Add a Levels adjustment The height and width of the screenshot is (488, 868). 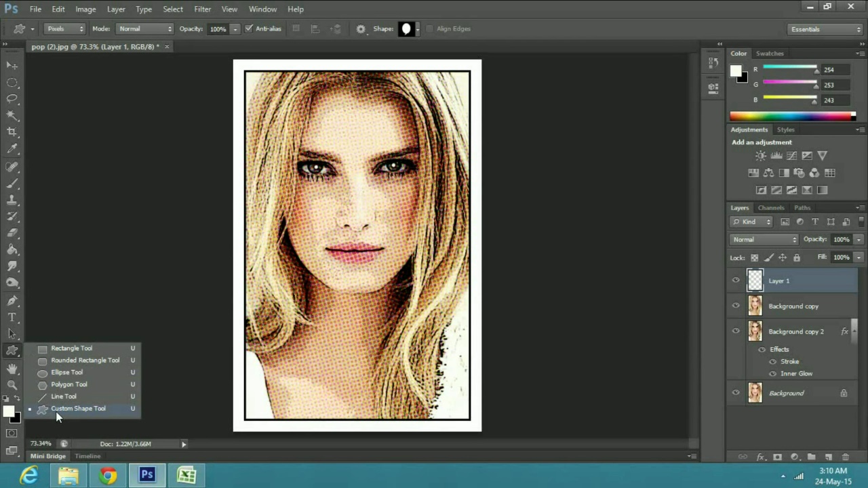[776, 156]
